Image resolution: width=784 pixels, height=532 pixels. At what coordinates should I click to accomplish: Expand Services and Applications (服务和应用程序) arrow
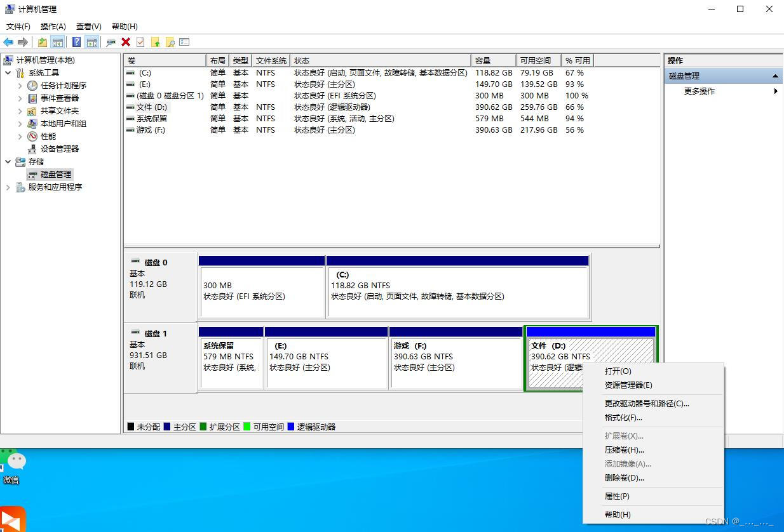(8, 187)
